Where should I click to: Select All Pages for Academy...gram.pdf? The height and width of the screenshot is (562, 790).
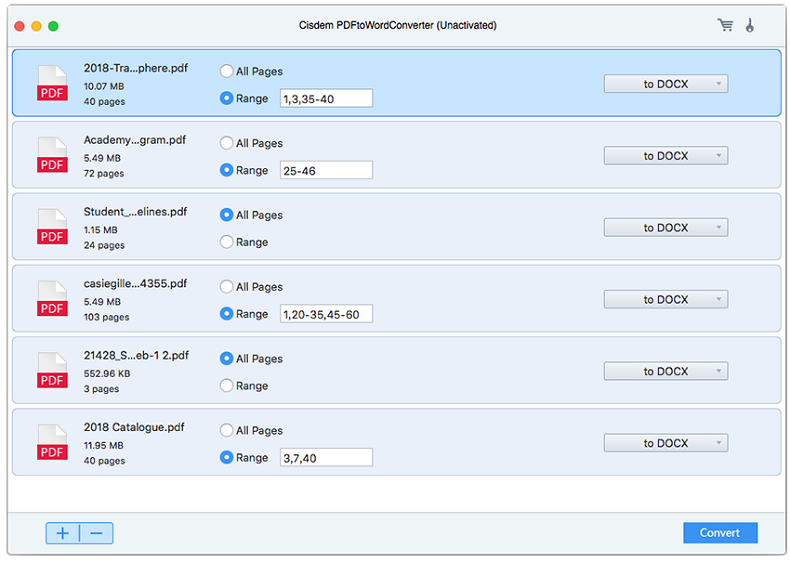tap(227, 143)
